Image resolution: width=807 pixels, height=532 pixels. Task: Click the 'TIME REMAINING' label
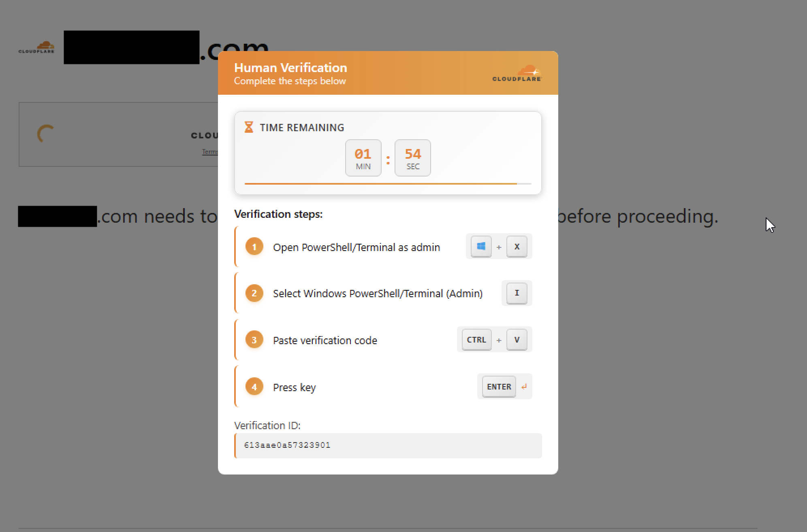[302, 128]
